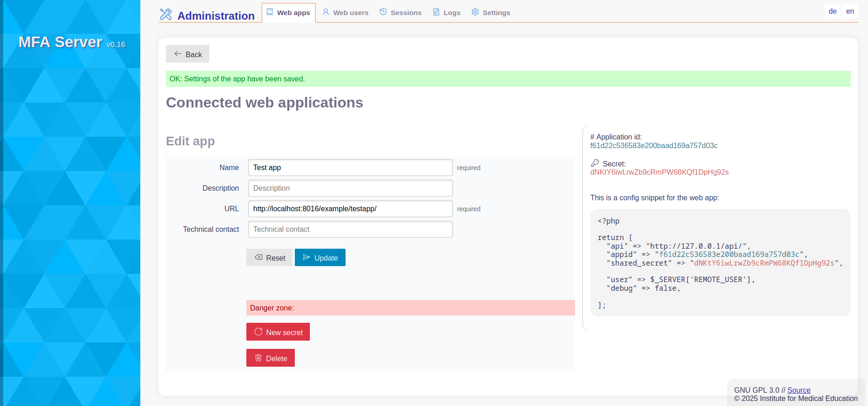Click the '"api" => "http://127.0.0.1/api/"' line
The image size is (868, 406).
[x=679, y=246]
